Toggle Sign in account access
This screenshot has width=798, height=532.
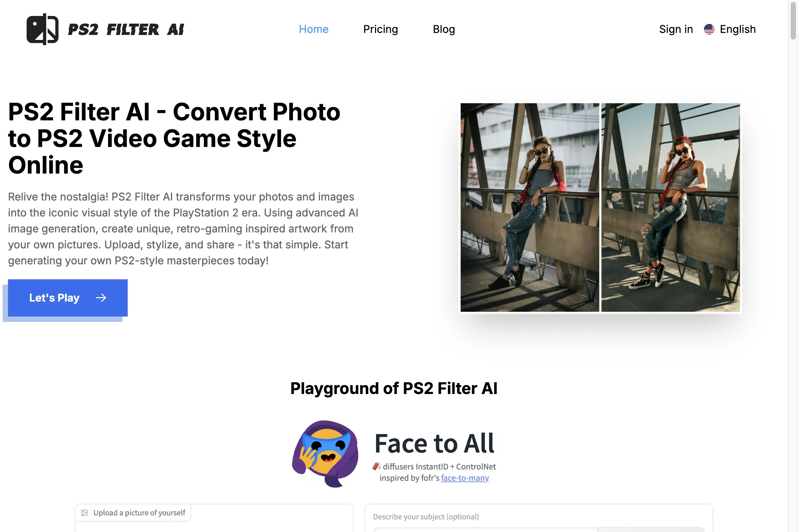[x=676, y=29]
